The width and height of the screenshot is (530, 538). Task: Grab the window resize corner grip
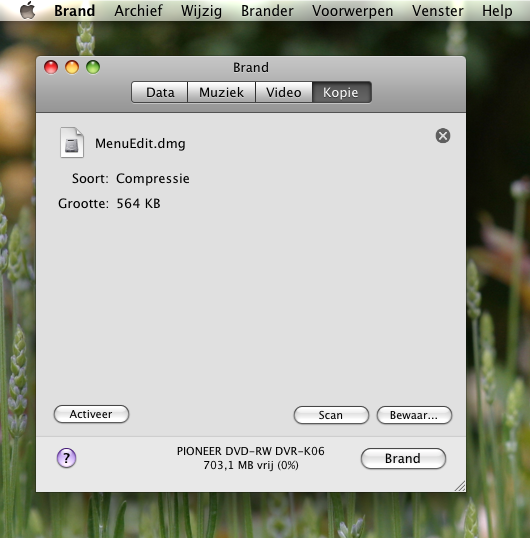pyautogui.click(x=460, y=486)
